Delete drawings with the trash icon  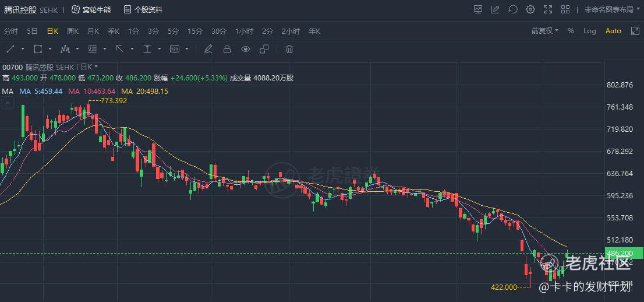tap(289, 50)
